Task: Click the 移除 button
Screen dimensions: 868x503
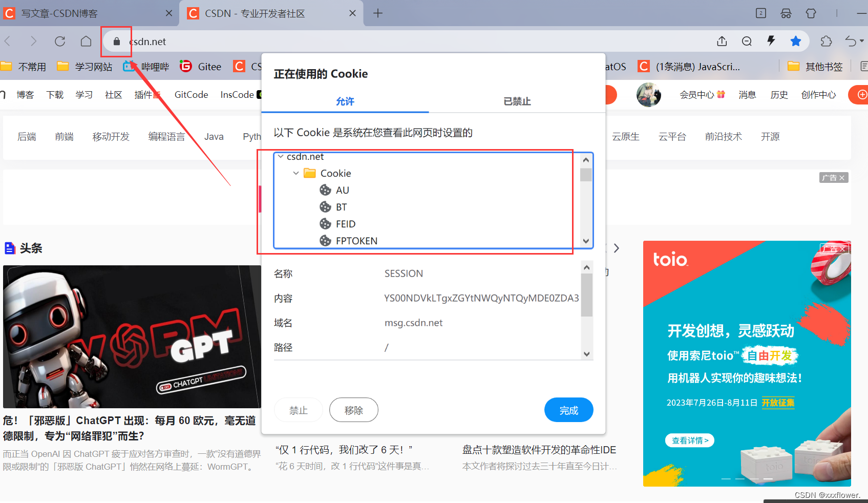Action: (x=354, y=410)
